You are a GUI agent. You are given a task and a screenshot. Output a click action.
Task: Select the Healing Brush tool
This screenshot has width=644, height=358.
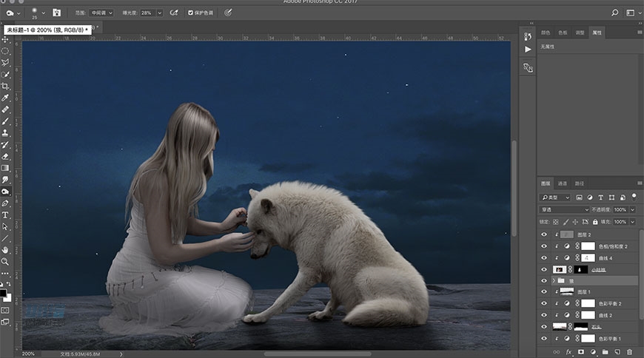pos(5,109)
